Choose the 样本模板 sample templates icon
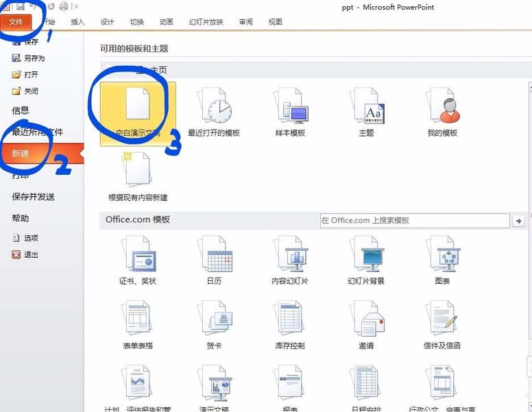 (x=290, y=112)
